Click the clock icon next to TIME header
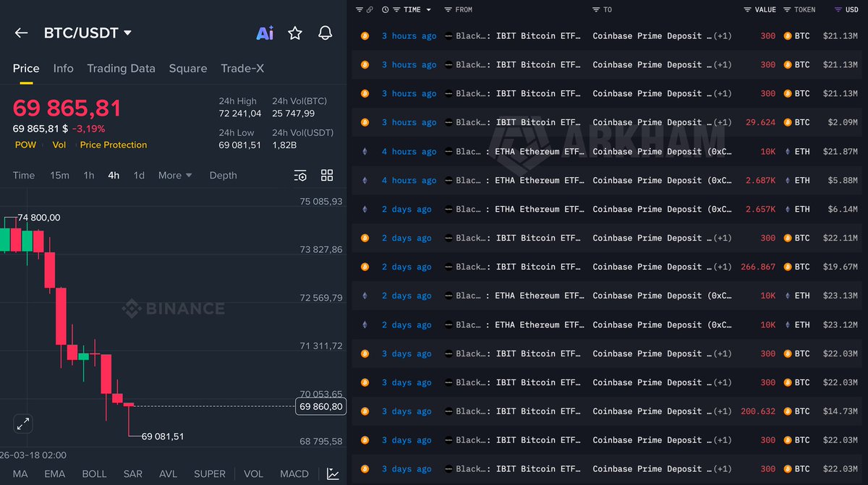 (x=385, y=9)
